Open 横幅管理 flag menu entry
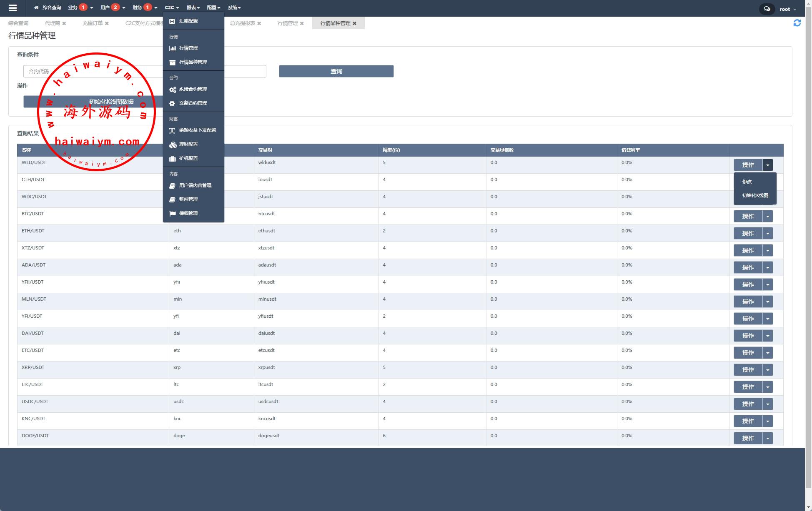Screen dimensions: 812x511 188,213
